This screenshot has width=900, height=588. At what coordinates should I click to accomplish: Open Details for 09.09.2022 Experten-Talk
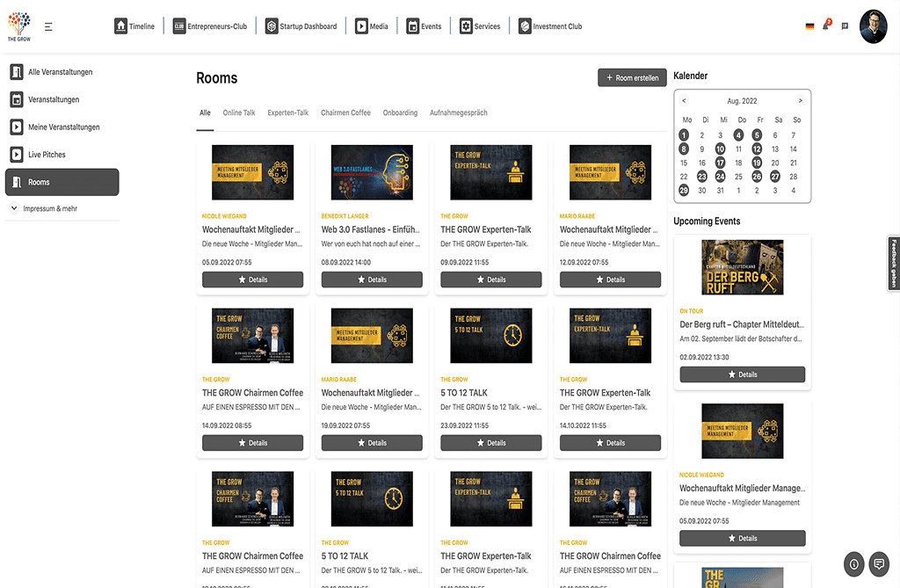(490, 279)
